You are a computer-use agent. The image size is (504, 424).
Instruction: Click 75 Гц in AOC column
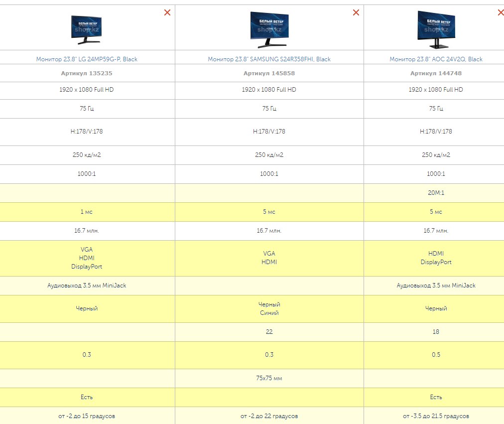pos(436,109)
